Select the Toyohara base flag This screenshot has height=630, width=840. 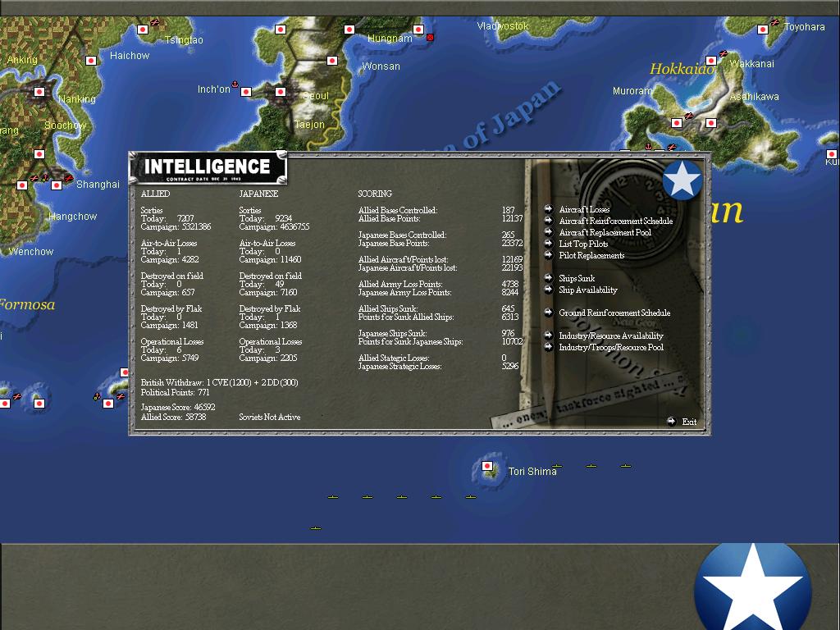763,30
